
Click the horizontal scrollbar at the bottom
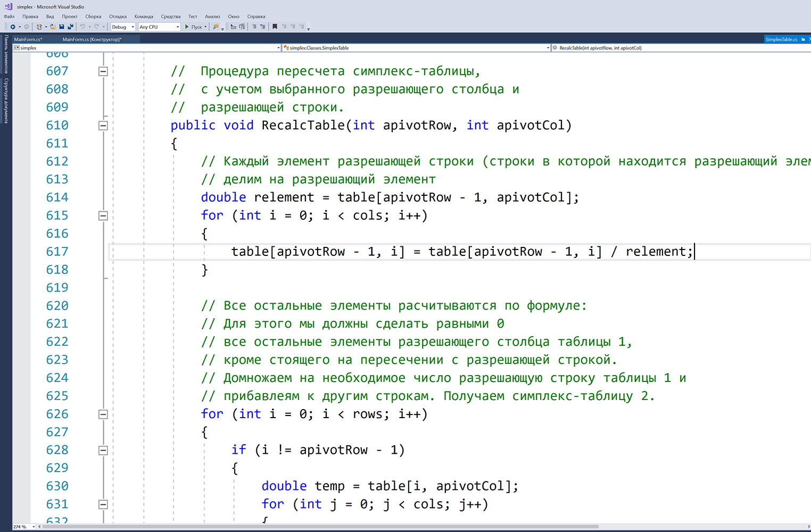pyautogui.click(x=319, y=527)
